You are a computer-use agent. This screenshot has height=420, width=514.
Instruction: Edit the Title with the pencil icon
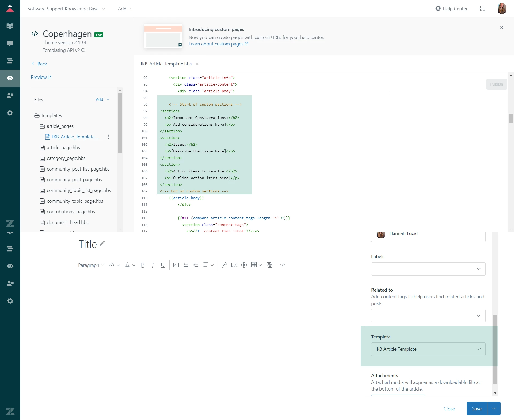click(102, 243)
